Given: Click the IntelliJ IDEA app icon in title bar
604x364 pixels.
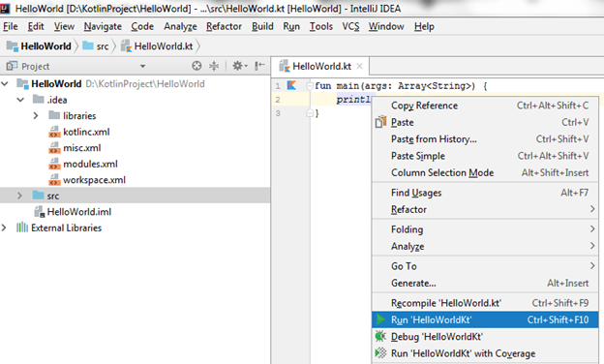Looking at the screenshot, I should pyautogui.click(x=5, y=8).
